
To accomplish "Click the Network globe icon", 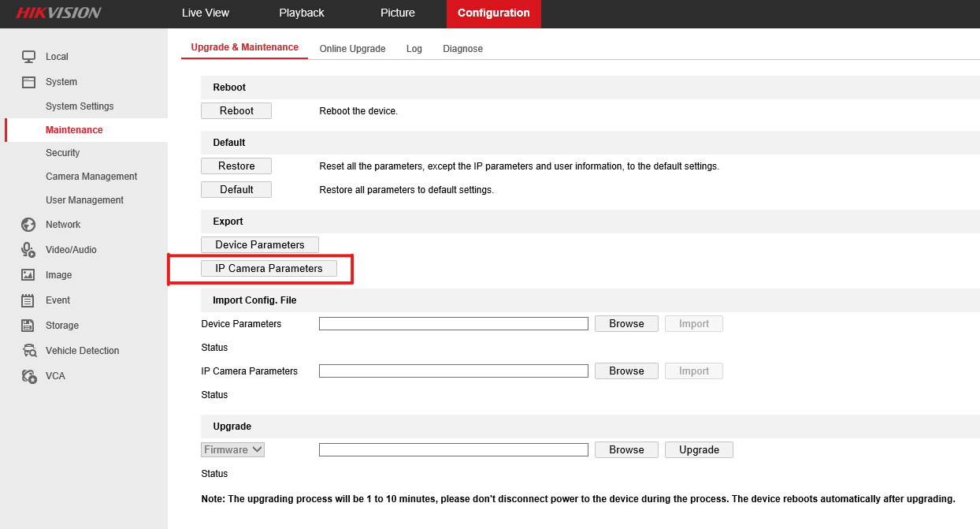I will [28, 225].
